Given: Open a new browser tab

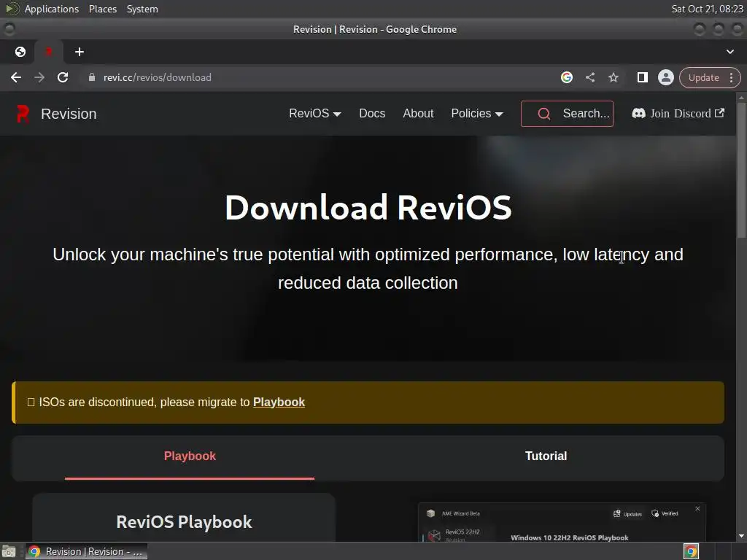Looking at the screenshot, I should click(x=80, y=52).
